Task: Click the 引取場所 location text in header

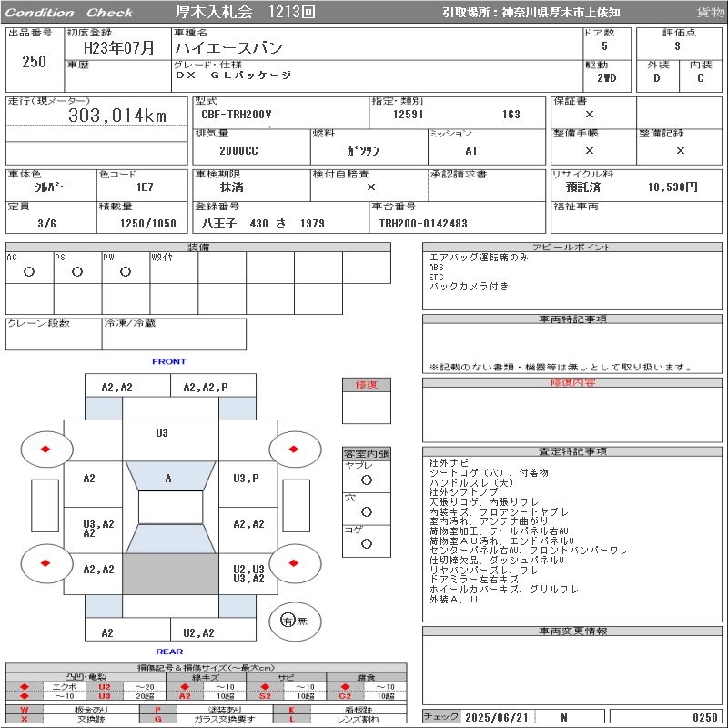Action: [x=531, y=13]
